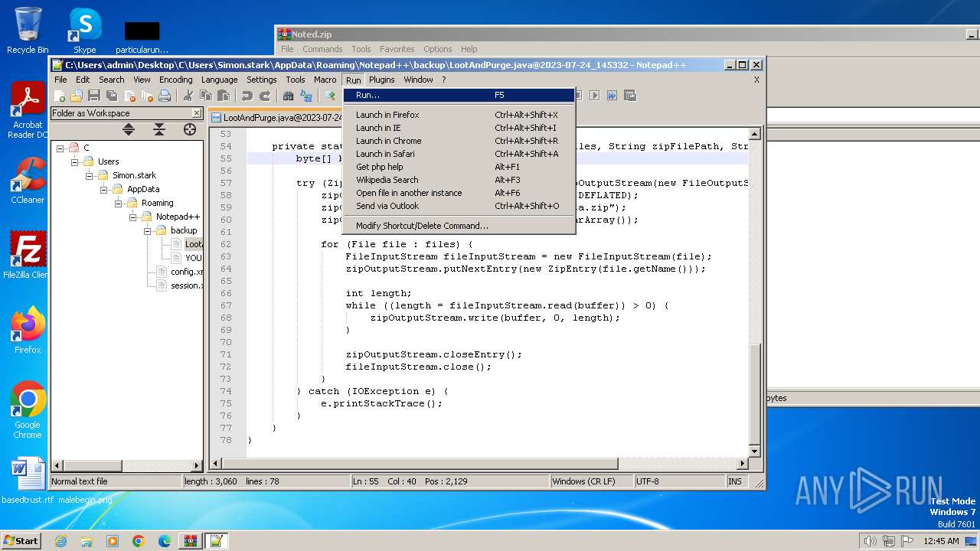Click the Paste toolbar icon
This screenshot has height=551, width=980.
(x=223, y=96)
